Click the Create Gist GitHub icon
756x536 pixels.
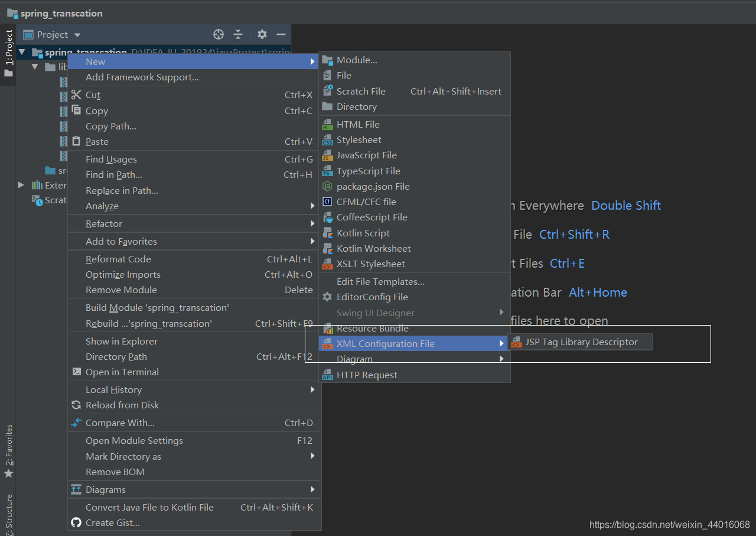click(x=76, y=522)
